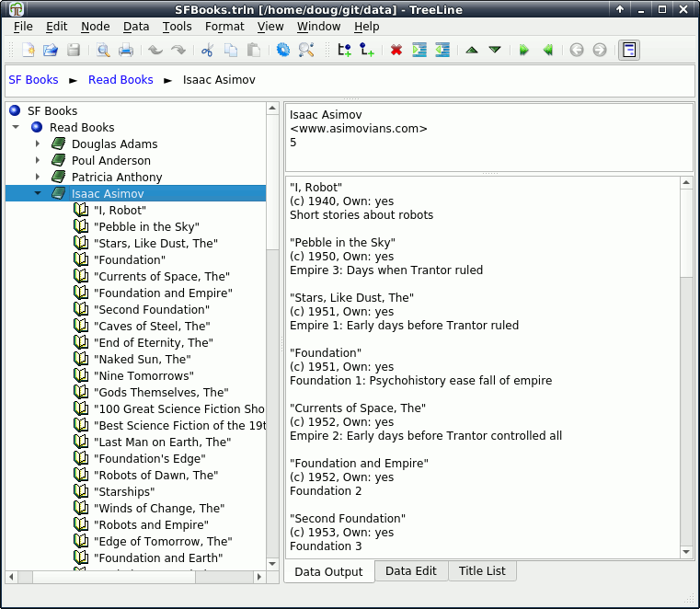Image resolution: width=700 pixels, height=609 pixels.
Task: Click the SF Books breadcrumb link
Action: (33, 80)
